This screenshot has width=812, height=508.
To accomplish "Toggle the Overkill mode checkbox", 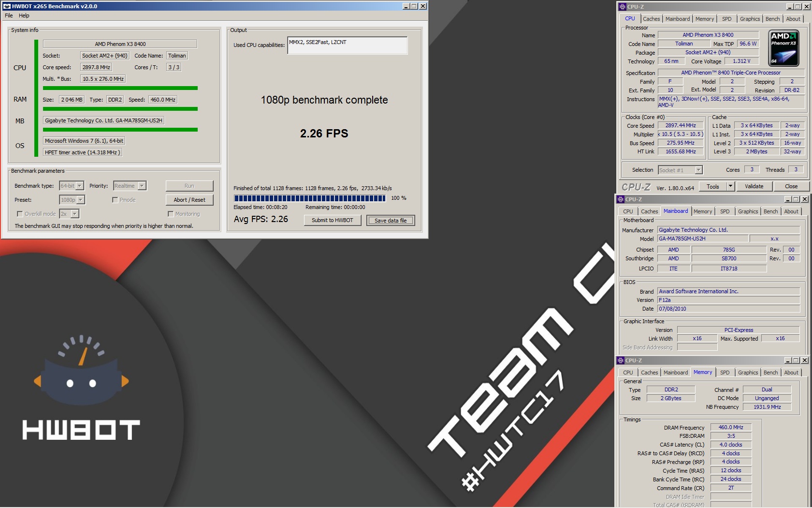I will pyautogui.click(x=20, y=214).
